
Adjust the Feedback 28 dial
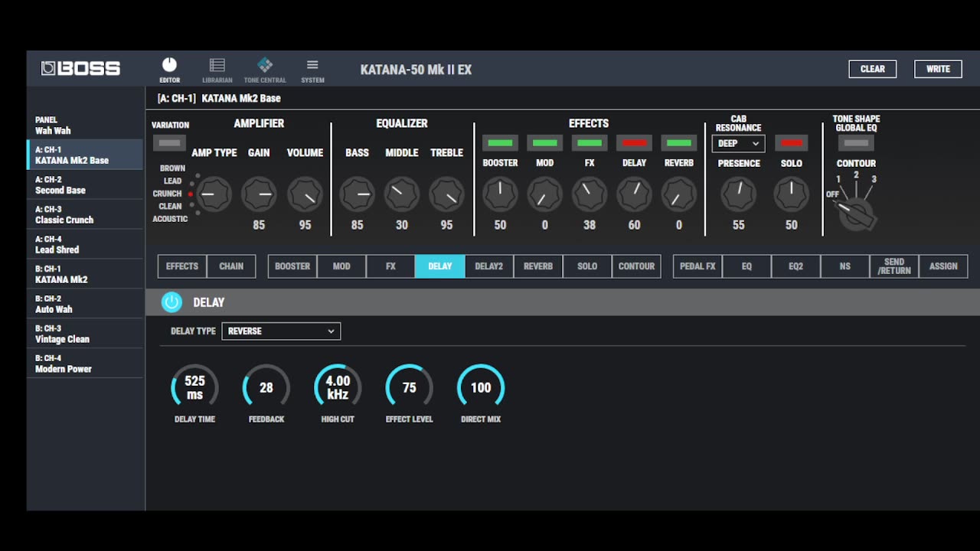(x=266, y=387)
